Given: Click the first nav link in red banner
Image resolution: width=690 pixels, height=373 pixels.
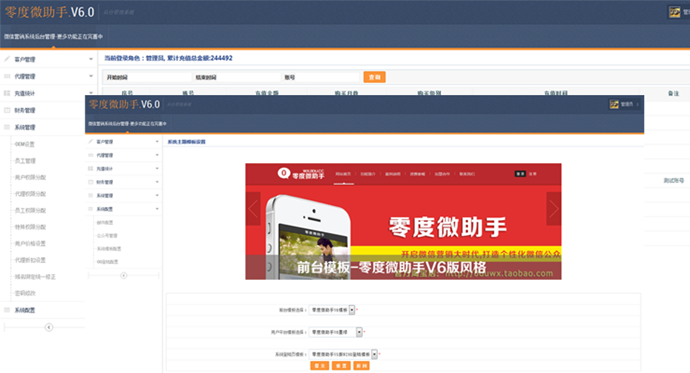Looking at the screenshot, I should [343, 174].
